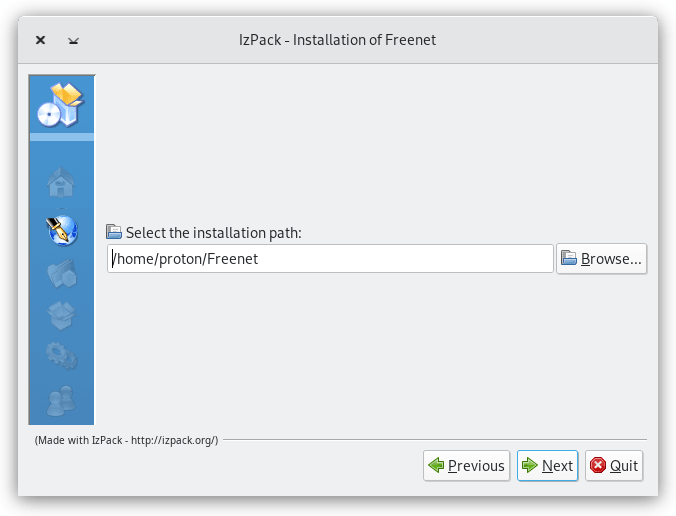Proceed with the Next button

click(x=547, y=466)
